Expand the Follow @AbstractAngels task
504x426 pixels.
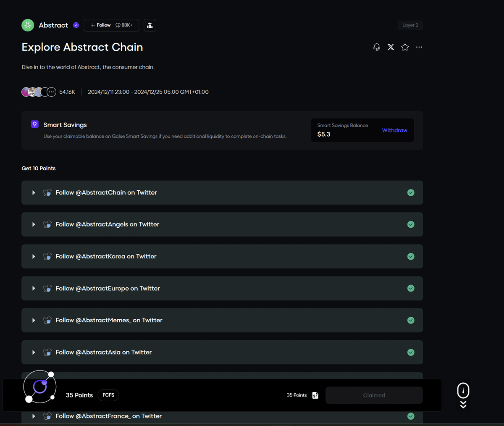pyautogui.click(x=34, y=224)
